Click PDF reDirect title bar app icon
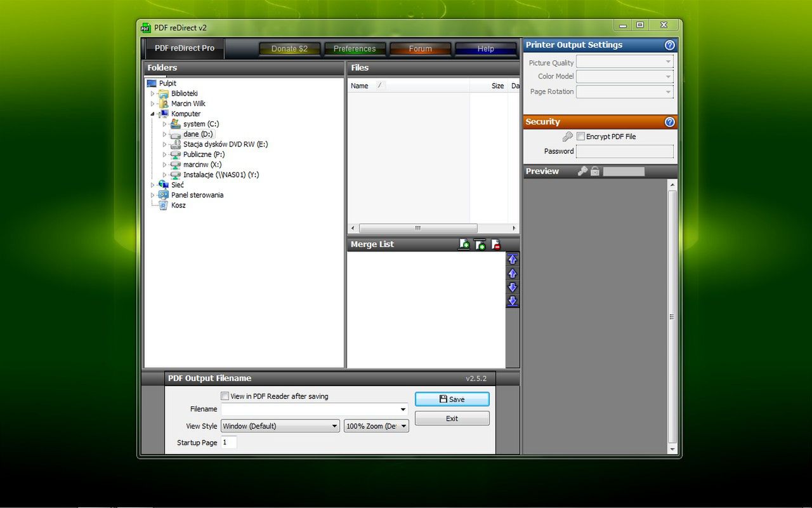Viewport: 812px width, 508px height. pyautogui.click(x=146, y=28)
